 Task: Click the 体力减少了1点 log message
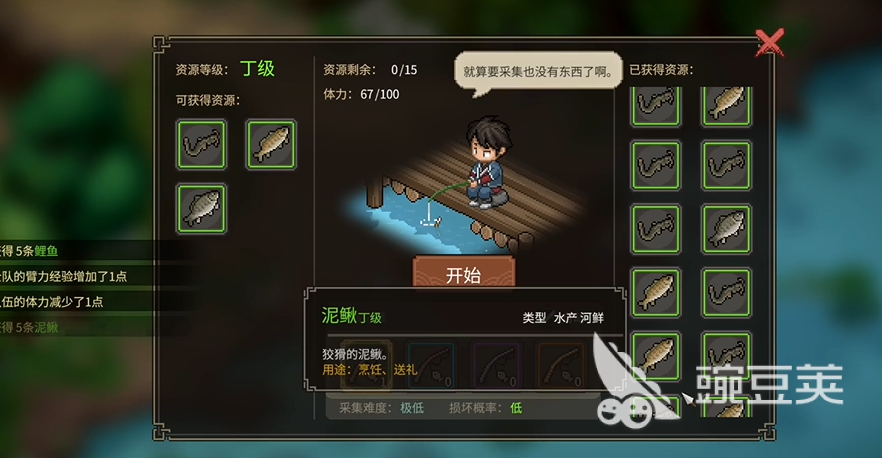click(52, 302)
